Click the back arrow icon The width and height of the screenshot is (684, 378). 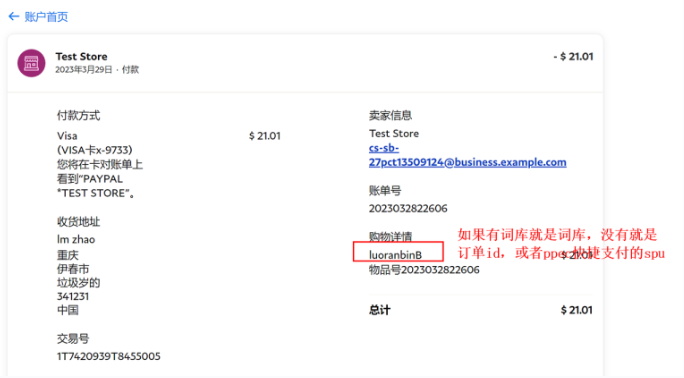pos(14,17)
